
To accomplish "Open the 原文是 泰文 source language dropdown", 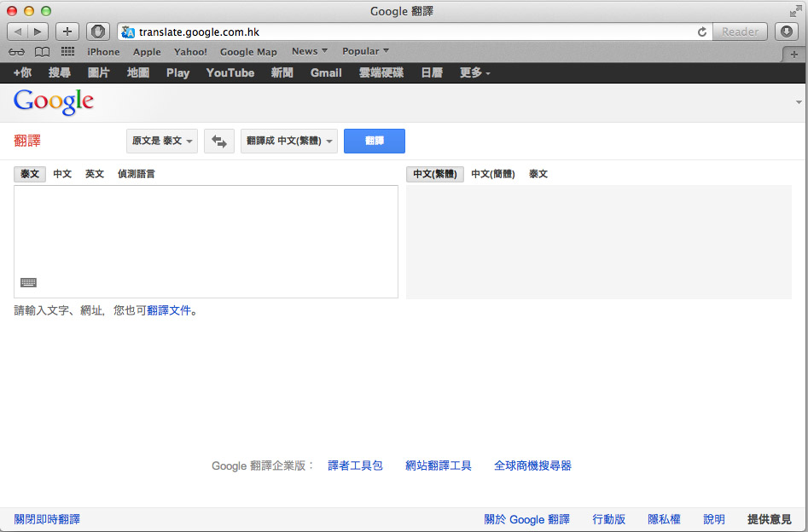I will [x=162, y=142].
